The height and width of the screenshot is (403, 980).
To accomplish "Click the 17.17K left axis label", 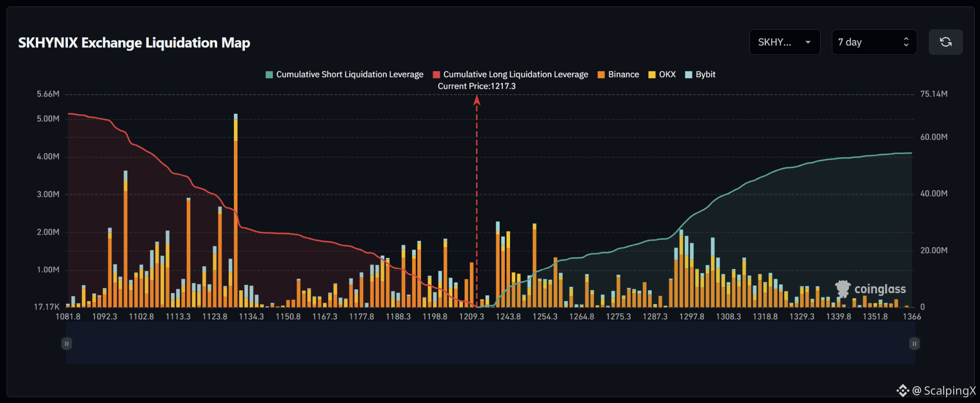I will pos(47,307).
